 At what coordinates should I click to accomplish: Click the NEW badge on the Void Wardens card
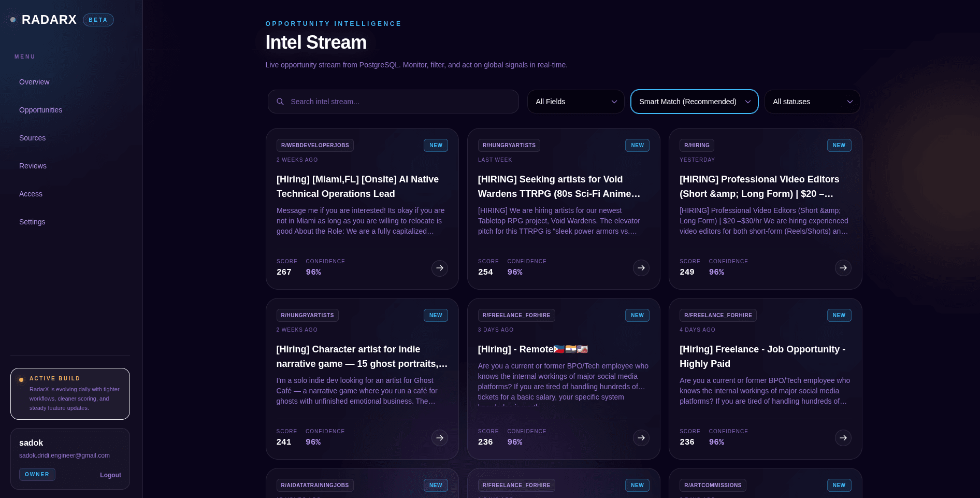click(x=637, y=145)
